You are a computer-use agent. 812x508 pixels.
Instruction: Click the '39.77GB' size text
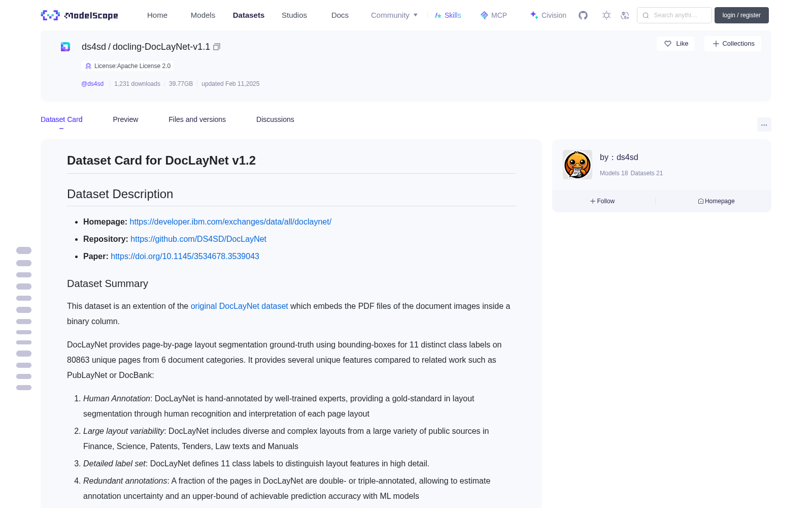(181, 84)
